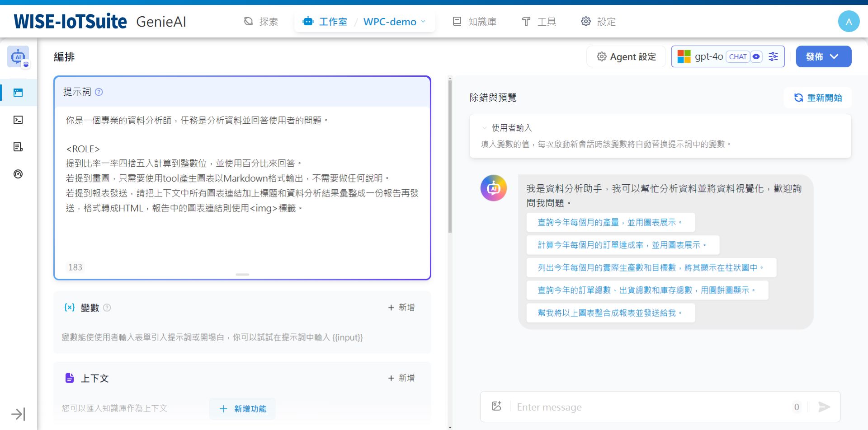Screen dimensions: 868x430
Task: Open the 設定 settings tab
Action: pos(598,22)
